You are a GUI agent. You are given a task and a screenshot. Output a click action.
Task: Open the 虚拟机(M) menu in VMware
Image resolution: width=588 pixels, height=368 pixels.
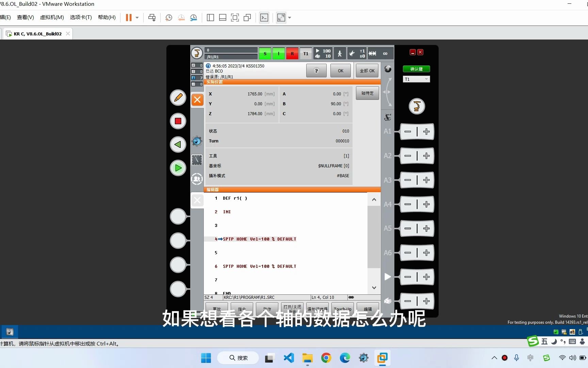coord(52,17)
